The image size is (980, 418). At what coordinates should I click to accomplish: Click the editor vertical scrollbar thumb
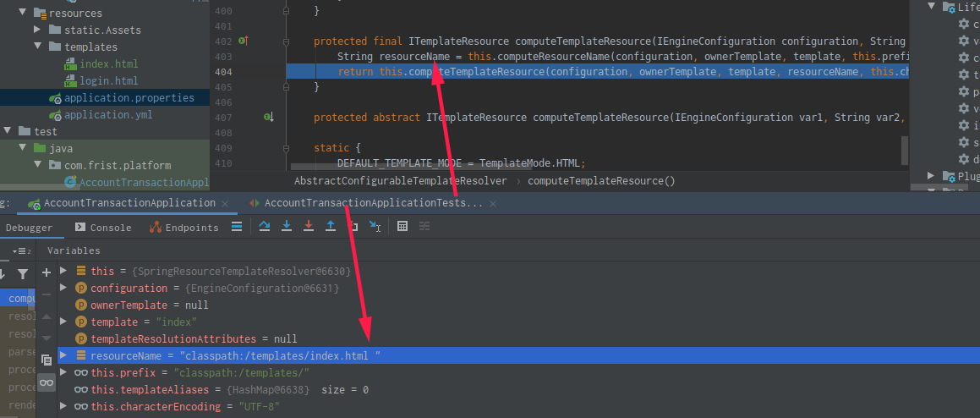point(905,151)
